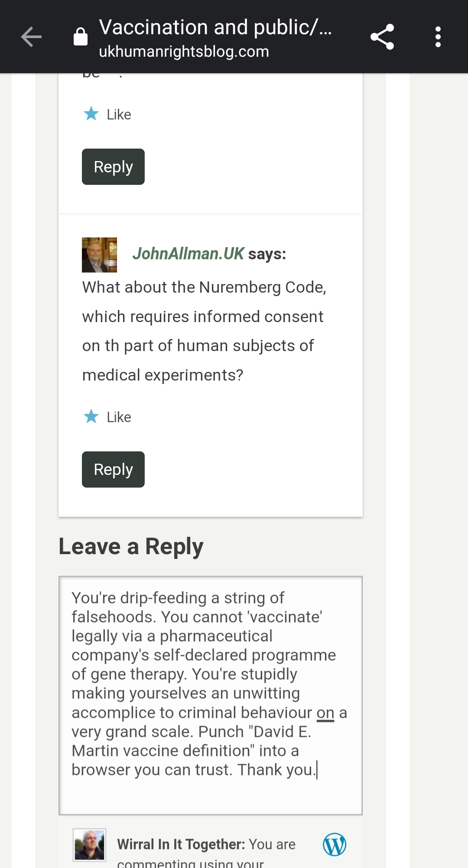Open the JohnAllman.UK author link

pyautogui.click(x=188, y=254)
